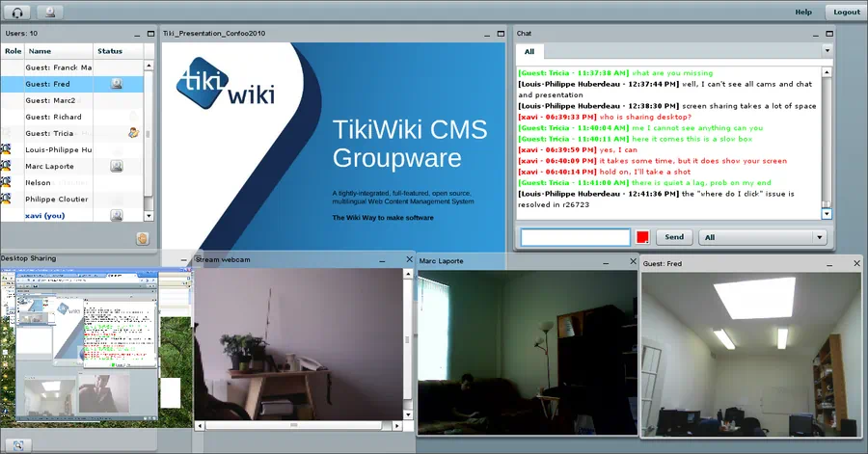868x454 pixels.
Task: Click Stream webcam horizontal scroll right arrow
Action: click(397, 426)
